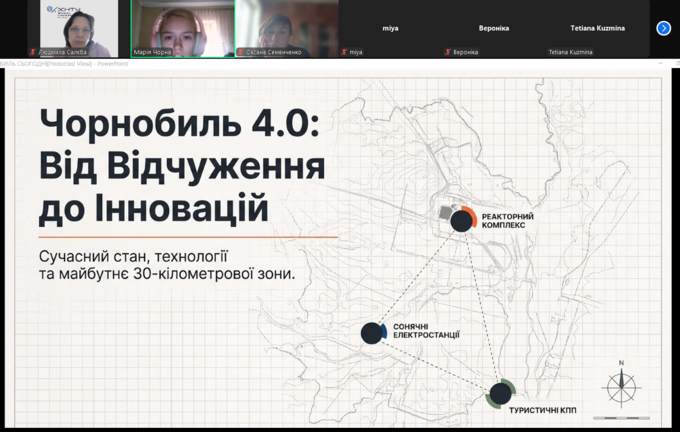Viewport: 680px width, 432px height.
Task: Click the compass rose on the slide
Action: 621,385
